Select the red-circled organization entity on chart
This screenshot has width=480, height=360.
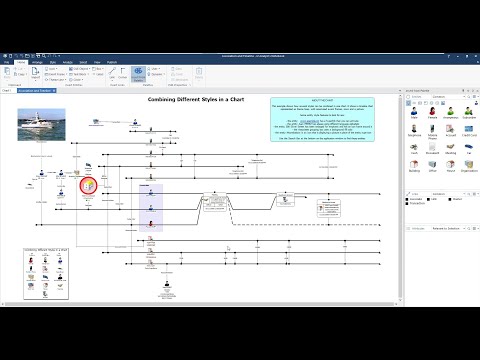click(88, 186)
